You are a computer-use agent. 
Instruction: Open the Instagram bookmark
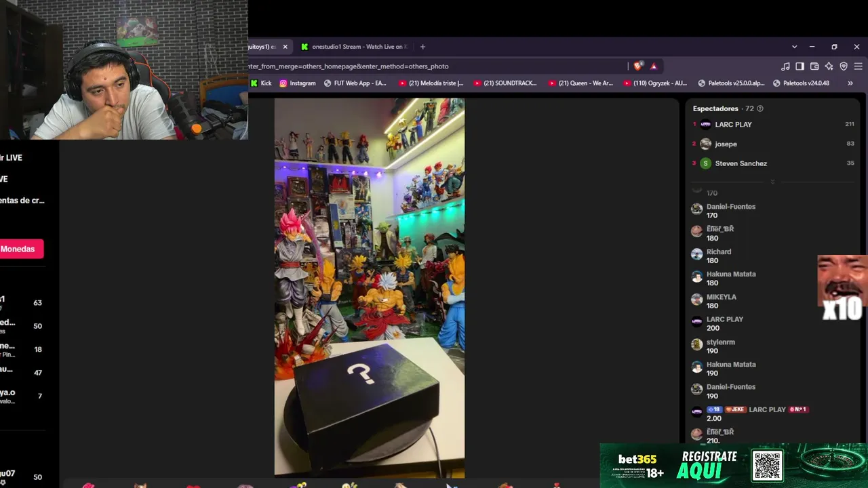[298, 83]
